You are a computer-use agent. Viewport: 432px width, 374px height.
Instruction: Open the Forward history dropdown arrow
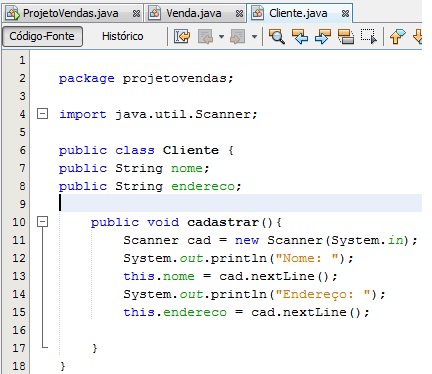tap(254, 36)
